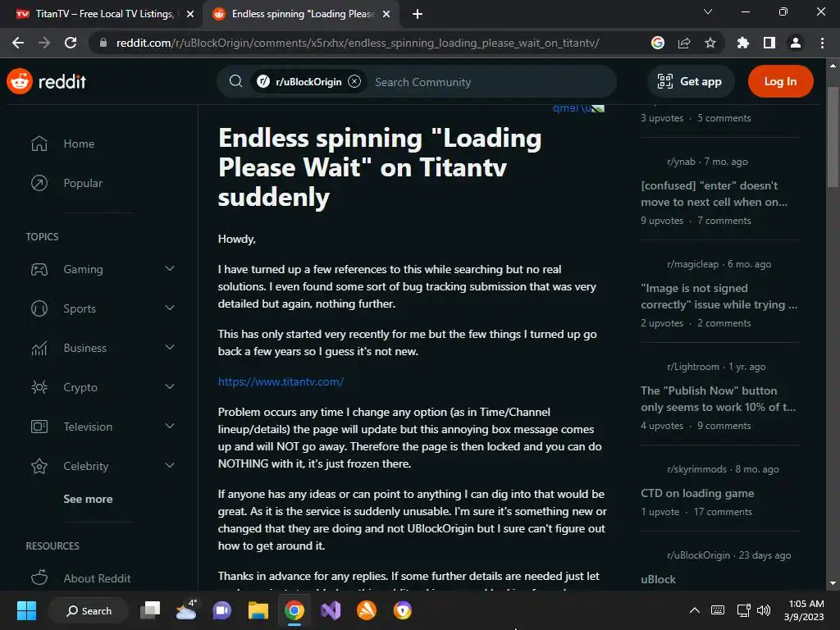Viewport: 840px width, 630px height.
Task: Remove the r/uBlockOrigin search filter
Action: pos(354,81)
